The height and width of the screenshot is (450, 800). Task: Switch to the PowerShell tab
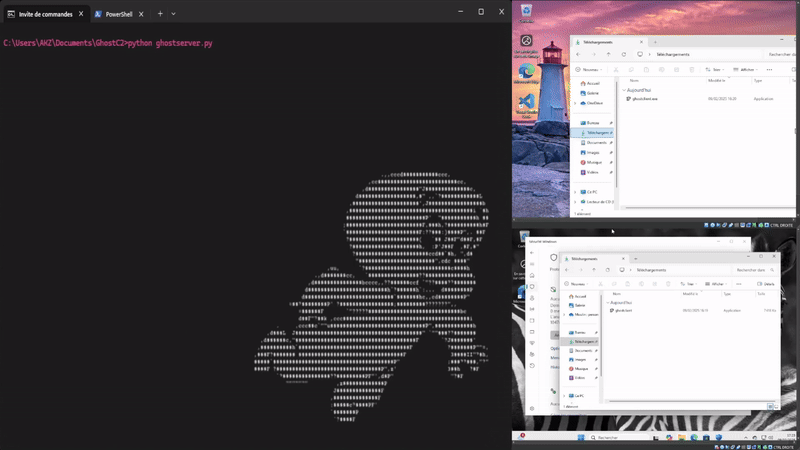(119, 14)
